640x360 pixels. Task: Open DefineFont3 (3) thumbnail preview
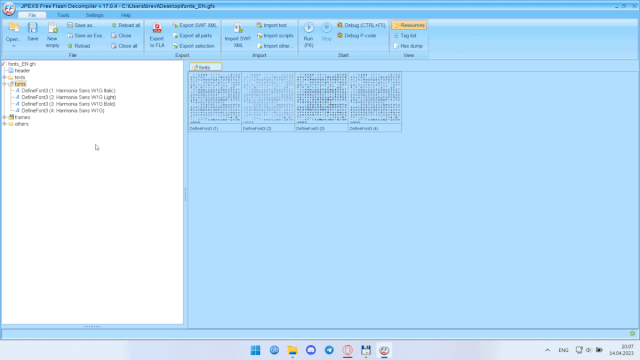(322, 102)
